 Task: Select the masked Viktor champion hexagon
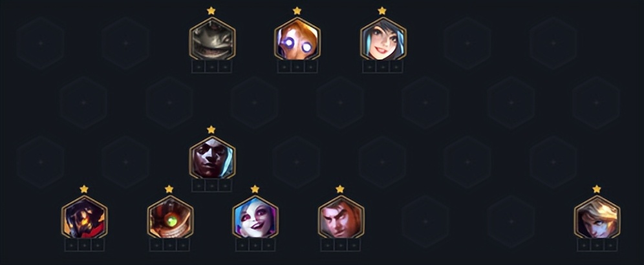click(x=84, y=217)
